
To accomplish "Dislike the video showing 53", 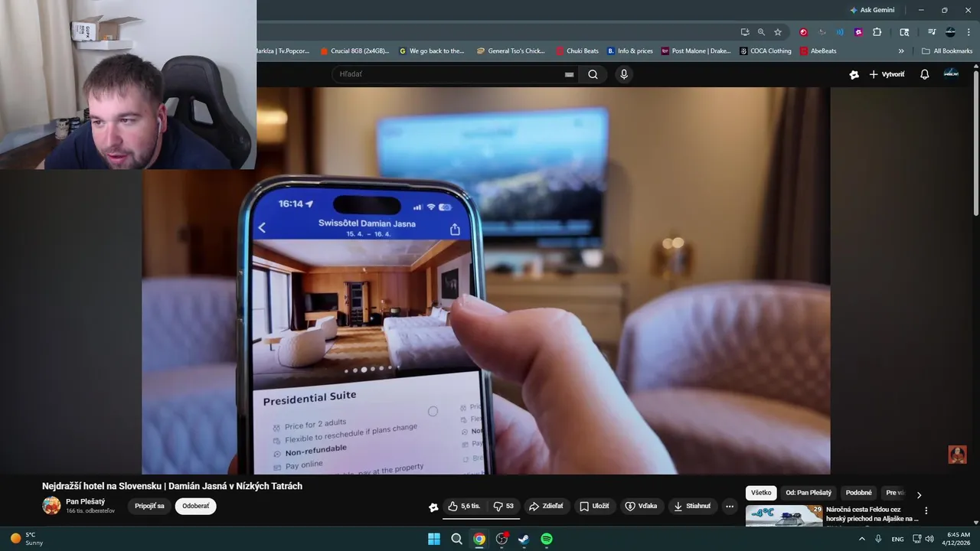I will [x=503, y=506].
